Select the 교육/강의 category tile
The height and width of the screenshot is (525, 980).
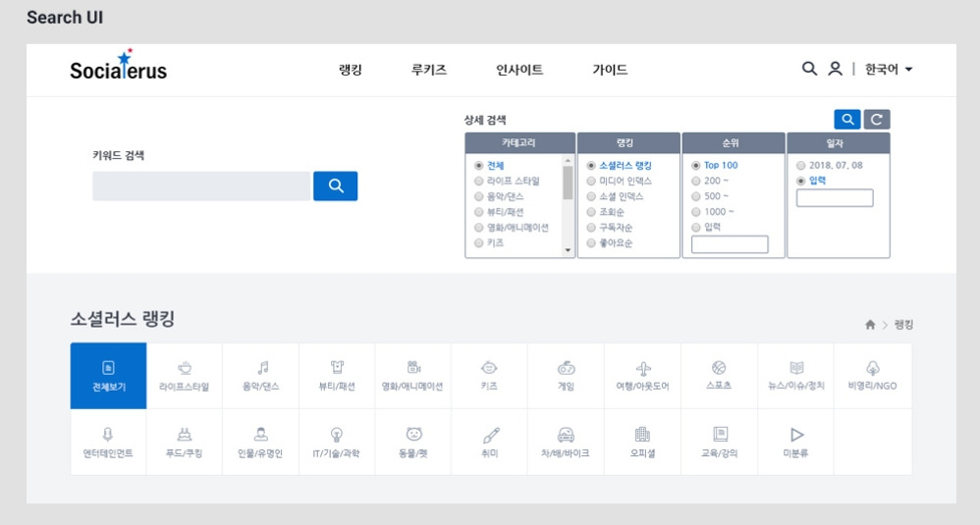(719, 443)
